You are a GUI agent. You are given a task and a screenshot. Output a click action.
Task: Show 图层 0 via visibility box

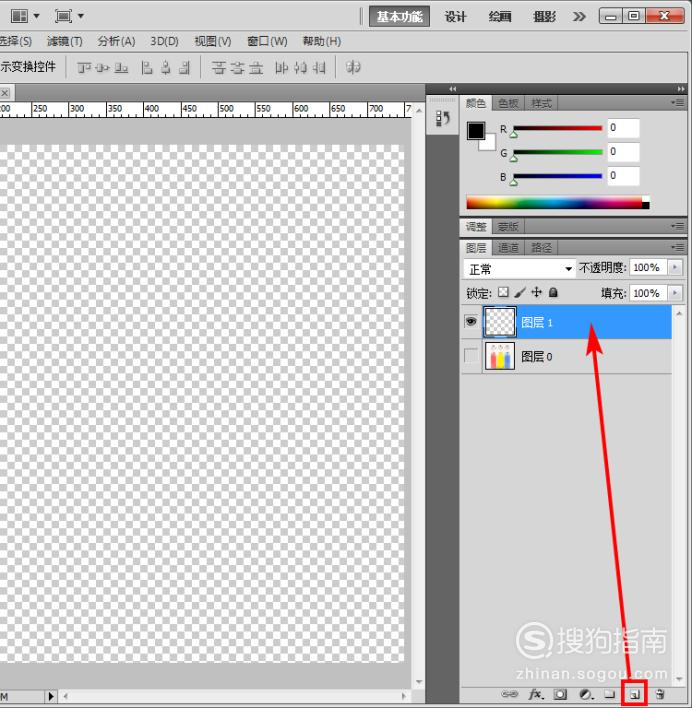click(471, 356)
